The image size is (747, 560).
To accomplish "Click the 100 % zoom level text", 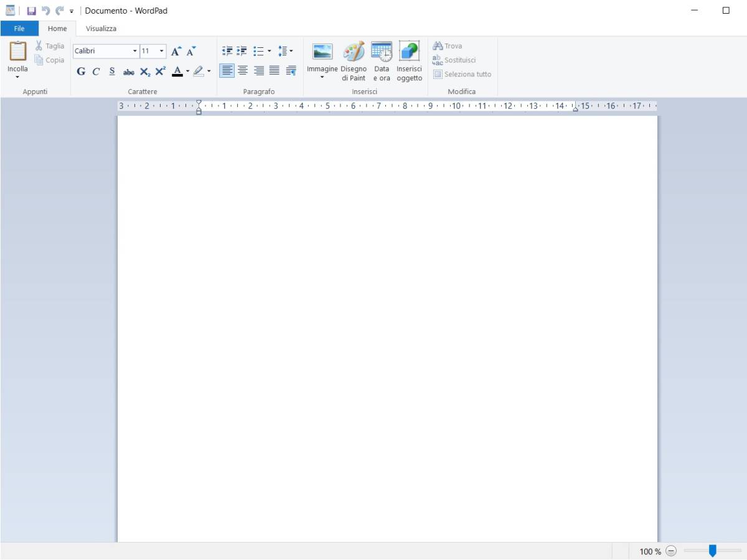I will click(651, 551).
